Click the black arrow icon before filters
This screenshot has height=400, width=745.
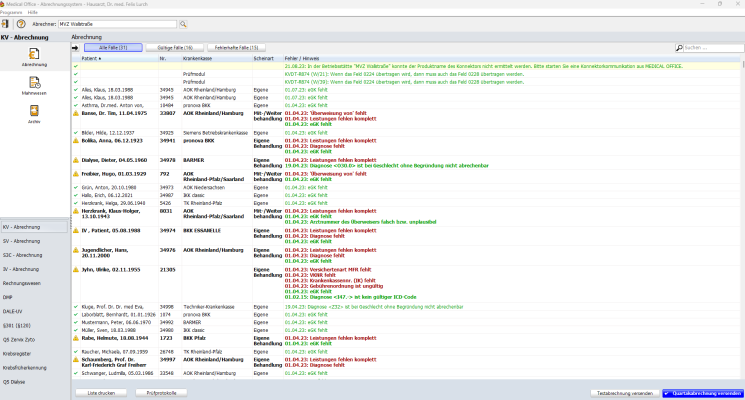[75, 48]
